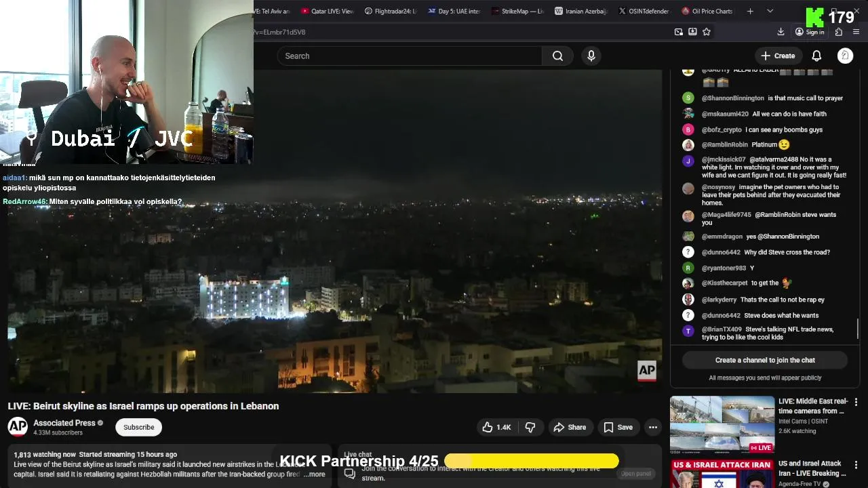868x488 pixels.
Task: Click the Create button
Action: point(778,56)
